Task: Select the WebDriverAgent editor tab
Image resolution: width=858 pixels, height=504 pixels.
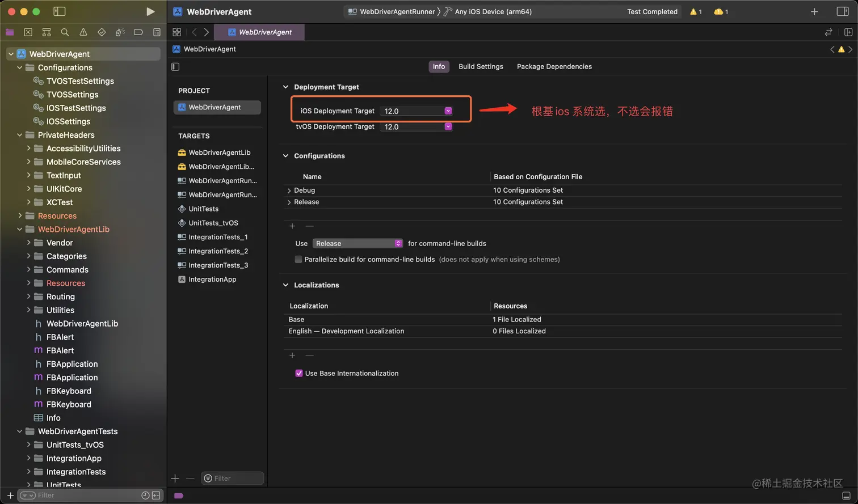Action: (259, 32)
